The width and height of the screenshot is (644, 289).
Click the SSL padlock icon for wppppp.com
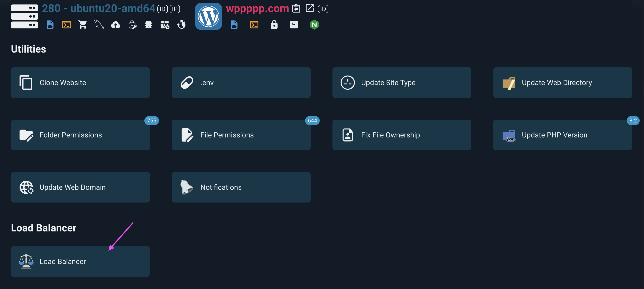pos(274,25)
